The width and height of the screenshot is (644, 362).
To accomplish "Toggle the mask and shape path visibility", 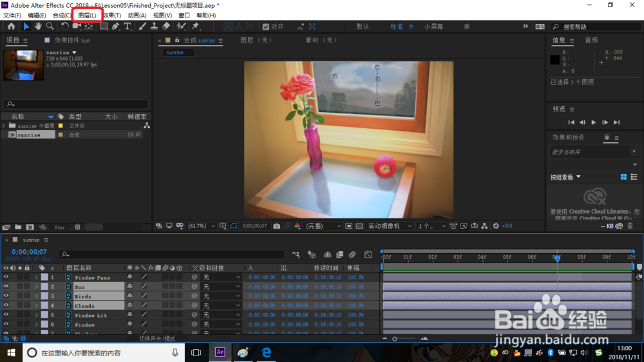I will tap(233, 226).
